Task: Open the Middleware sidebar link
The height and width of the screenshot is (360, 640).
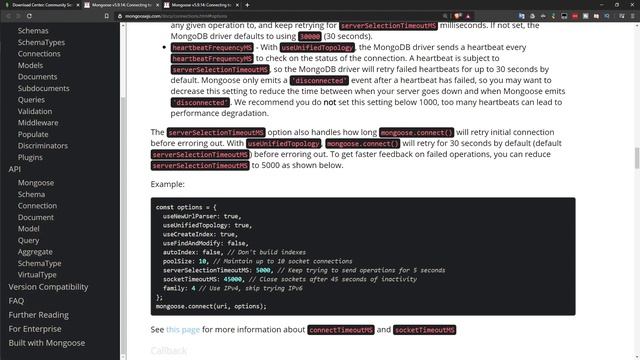Action: [x=38, y=122]
